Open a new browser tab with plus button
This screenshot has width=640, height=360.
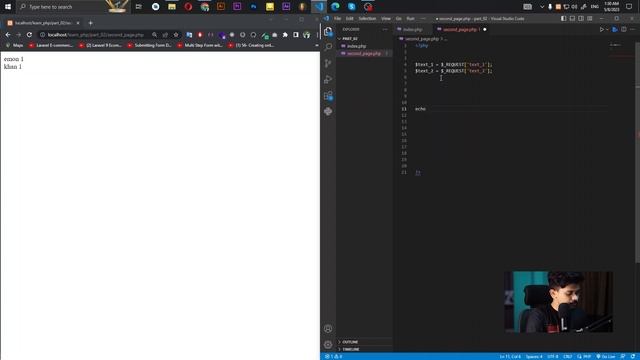pyautogui.click(x=90, y=23)
